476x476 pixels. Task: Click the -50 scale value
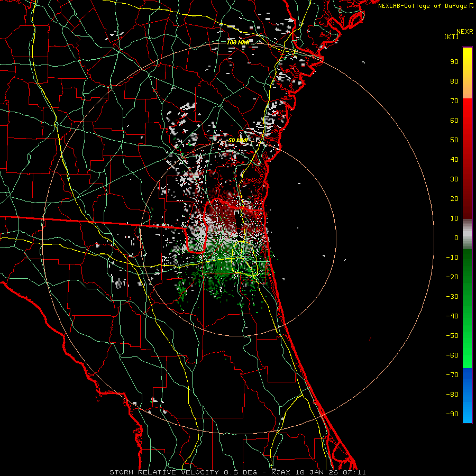click(x=452, y=336)
